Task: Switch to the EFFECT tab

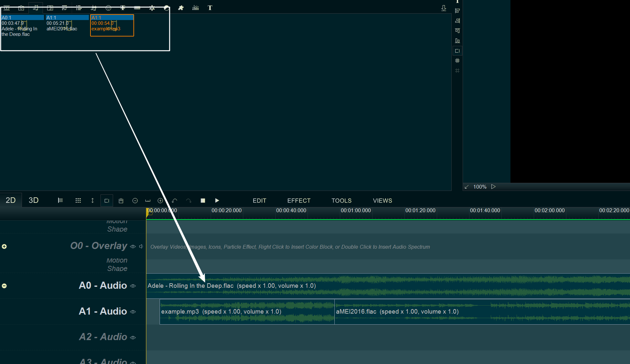Action: click(299, 200)
